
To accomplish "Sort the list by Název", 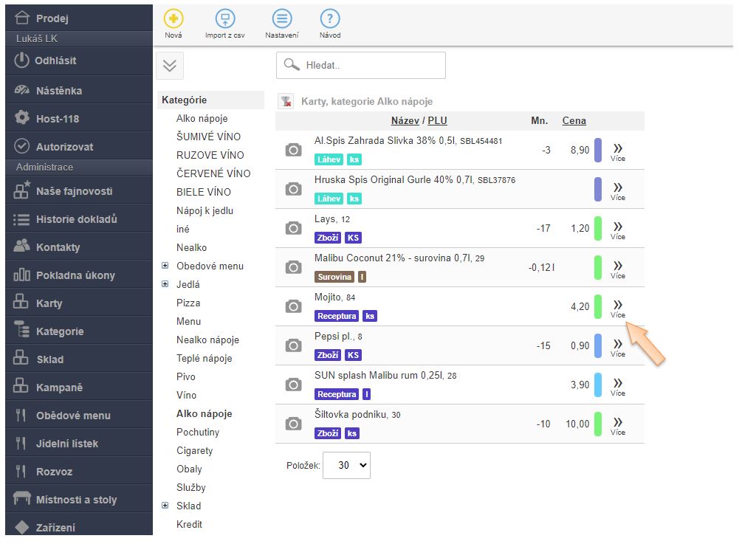I will coord(405,121).
